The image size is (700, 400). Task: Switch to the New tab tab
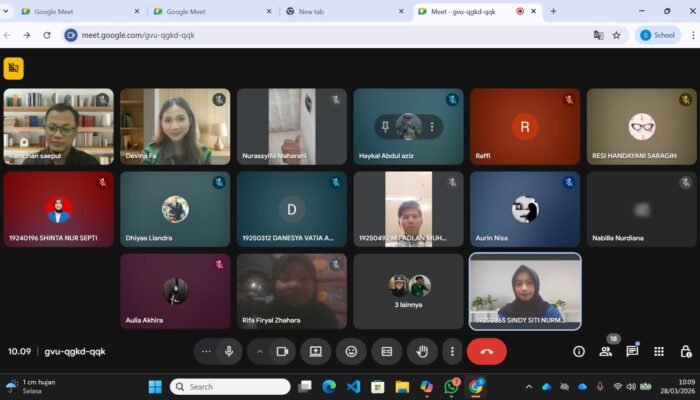click(345, 12)
